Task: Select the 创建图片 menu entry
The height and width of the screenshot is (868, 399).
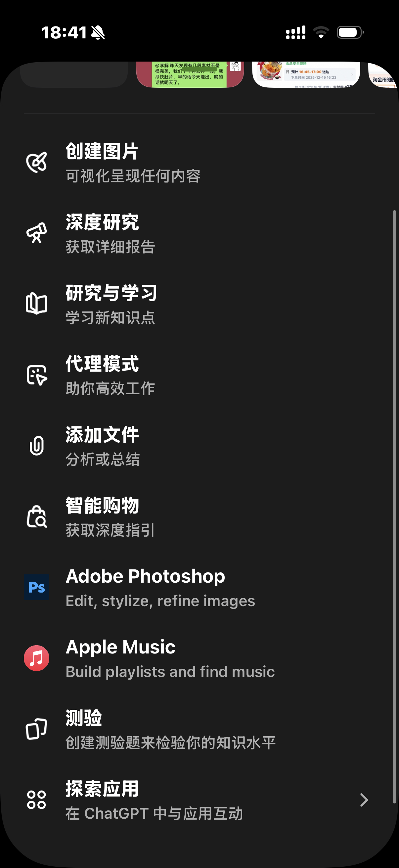Action: (x=133, y=163)
